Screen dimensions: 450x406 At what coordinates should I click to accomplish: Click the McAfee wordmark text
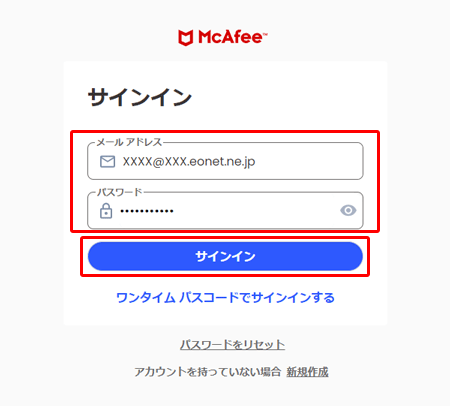(230, 37)
